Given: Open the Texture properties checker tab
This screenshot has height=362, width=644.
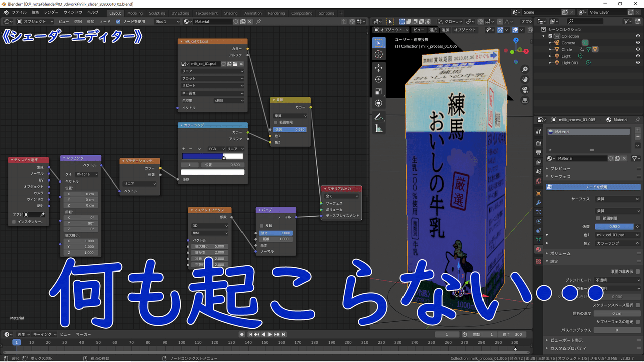Looking at the screenshot, I should click(x=538, y=261).
